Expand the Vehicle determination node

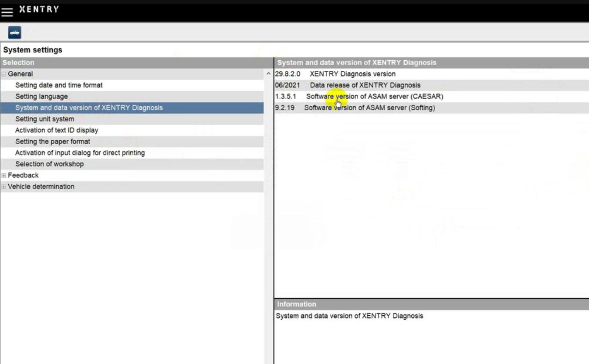click(x=4, y=187)
